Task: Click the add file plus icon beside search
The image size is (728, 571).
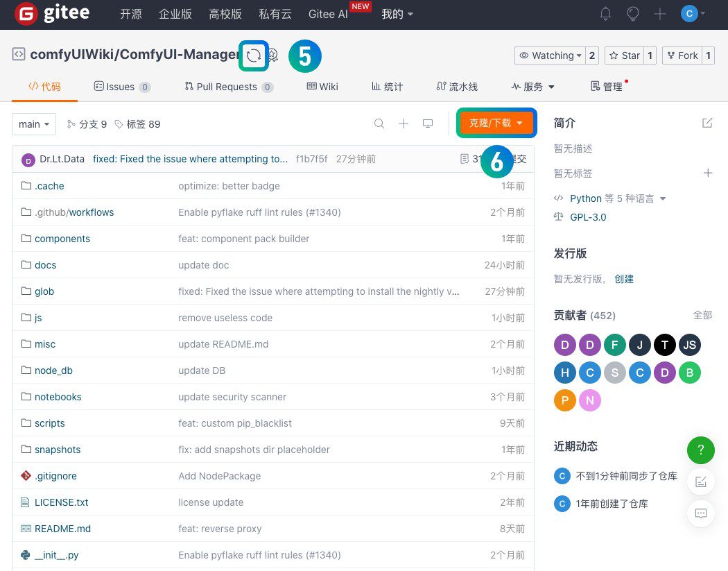Action: coord(404,123)
